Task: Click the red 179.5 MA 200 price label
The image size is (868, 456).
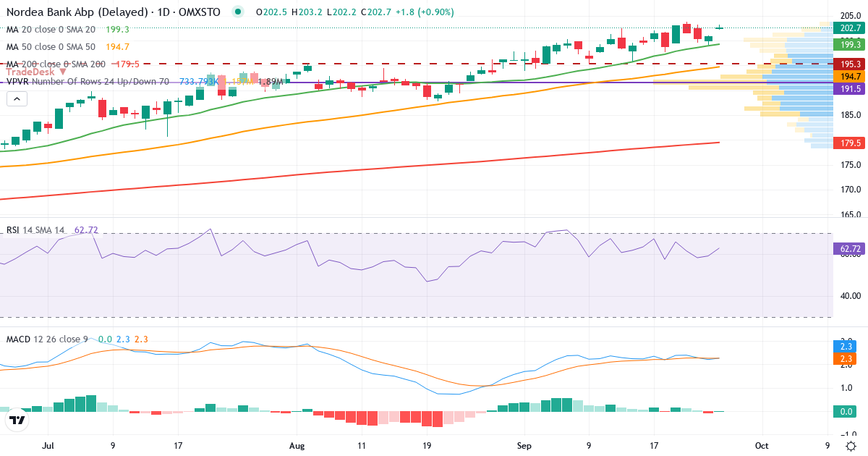Action: click(848, 143)
